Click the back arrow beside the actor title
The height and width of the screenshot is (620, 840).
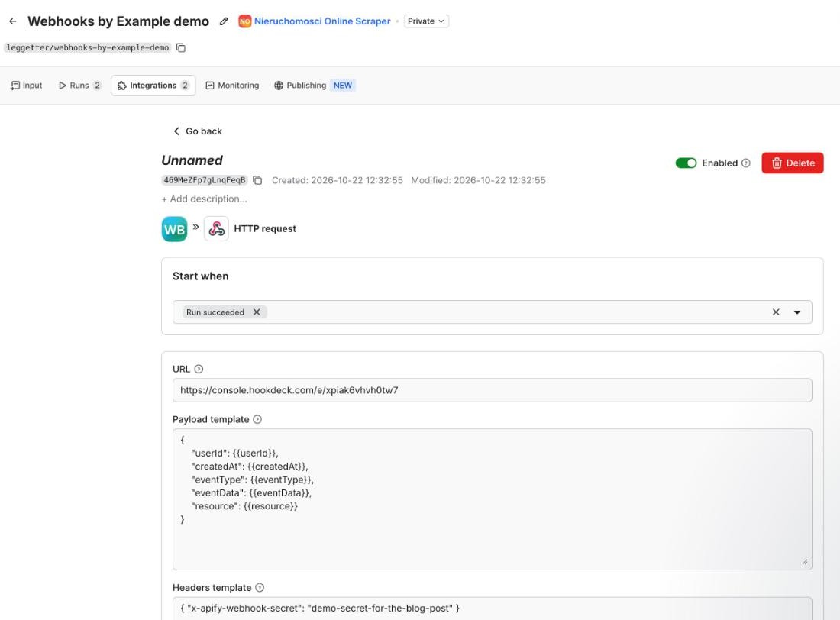(13, 21)
